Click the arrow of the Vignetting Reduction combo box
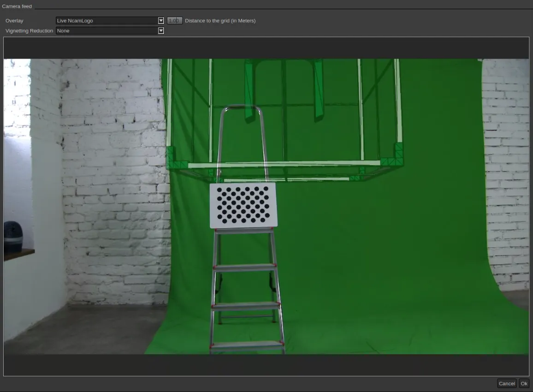 pyautogui.click(x=161, y=30)
